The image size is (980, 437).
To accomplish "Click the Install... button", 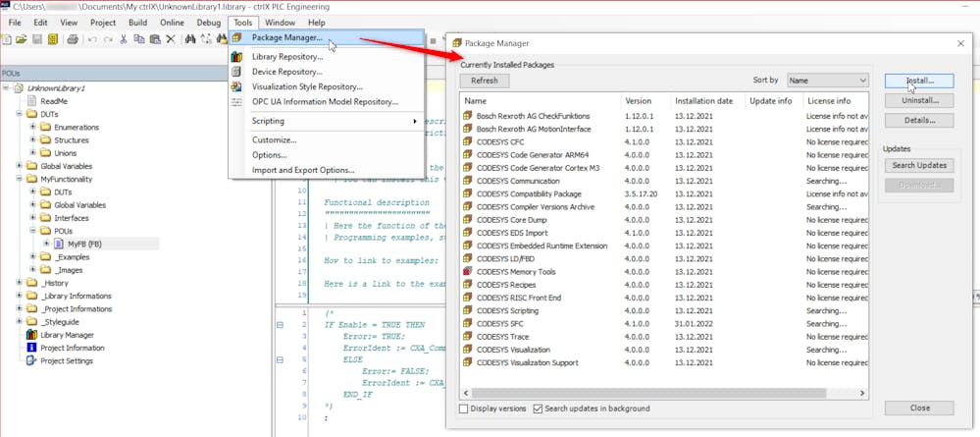I will pyautogui.click(x=918, y=81).
